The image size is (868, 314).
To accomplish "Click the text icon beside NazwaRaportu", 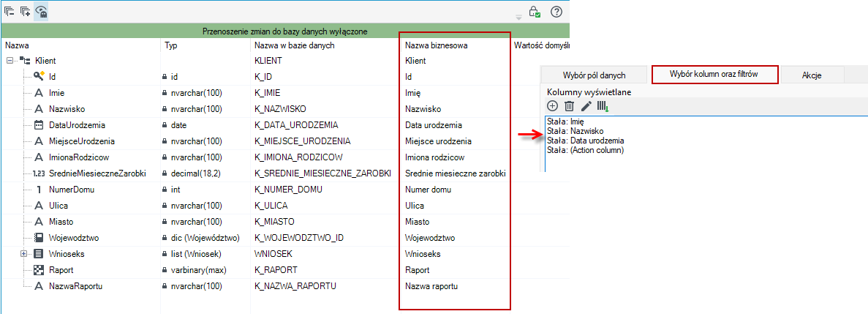I will click(x=39, y=286).
